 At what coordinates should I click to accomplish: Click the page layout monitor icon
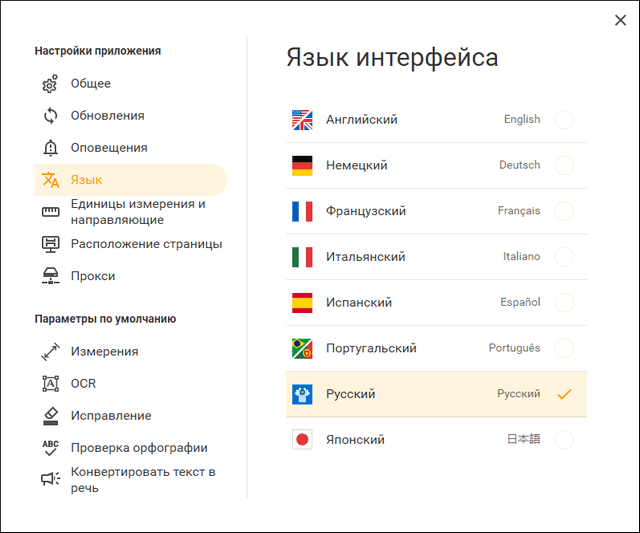click(50, 244)
